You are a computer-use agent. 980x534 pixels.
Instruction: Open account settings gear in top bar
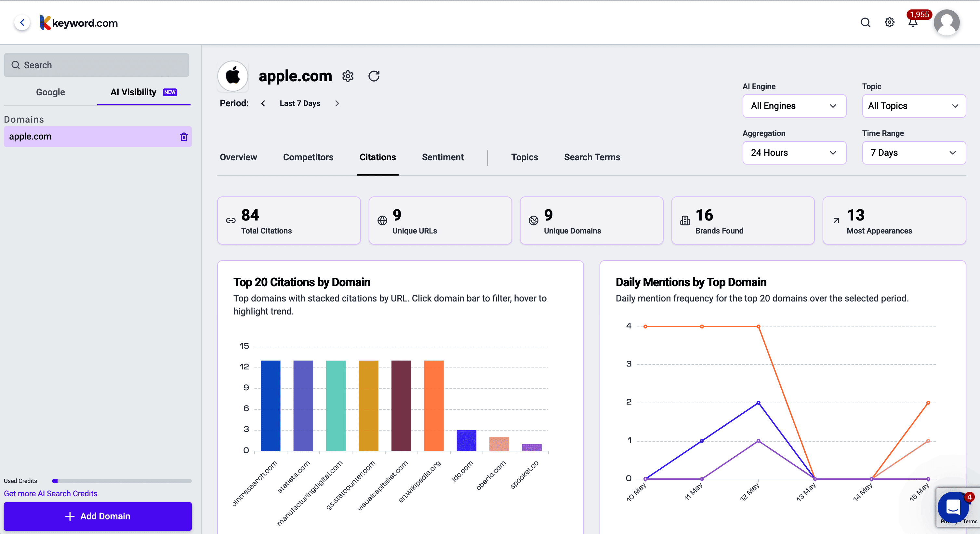tap(889, 22)
